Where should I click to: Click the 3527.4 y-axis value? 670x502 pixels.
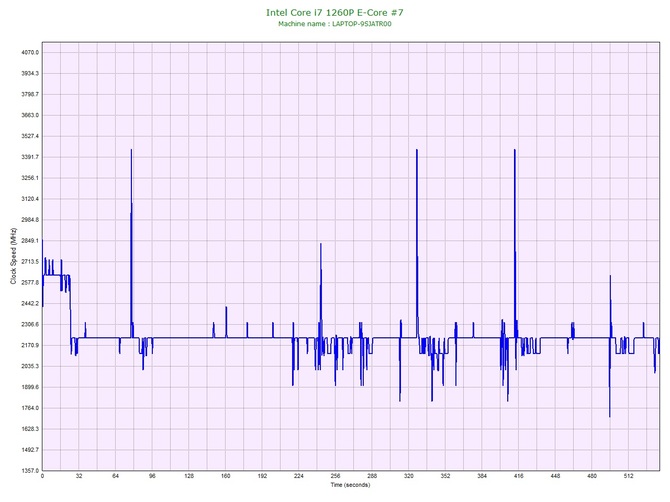[x=30, y=136]
